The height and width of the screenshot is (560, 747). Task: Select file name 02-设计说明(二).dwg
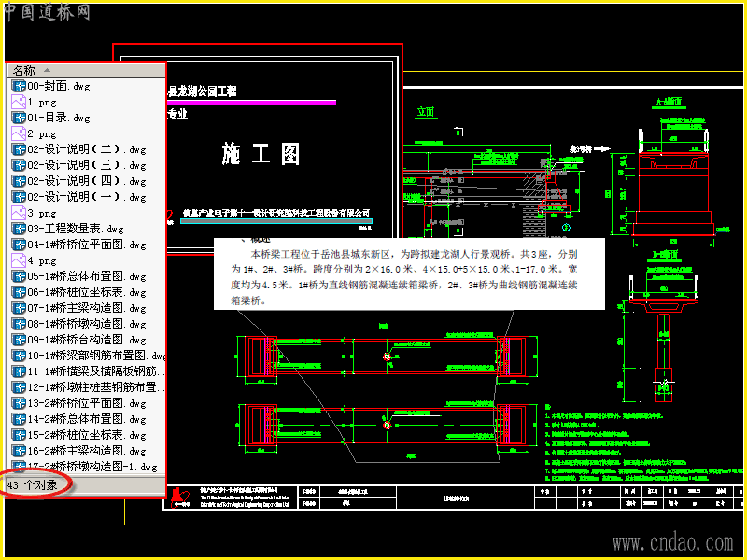(87, 149)
